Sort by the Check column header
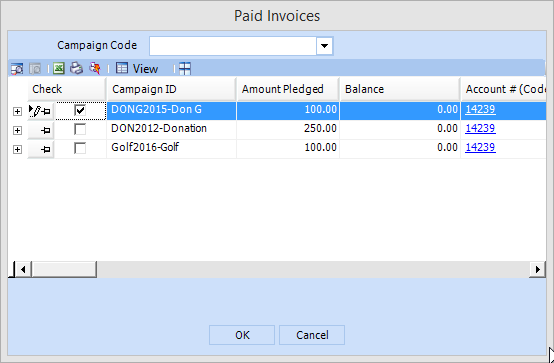The image size is (554, 363). 67,89
